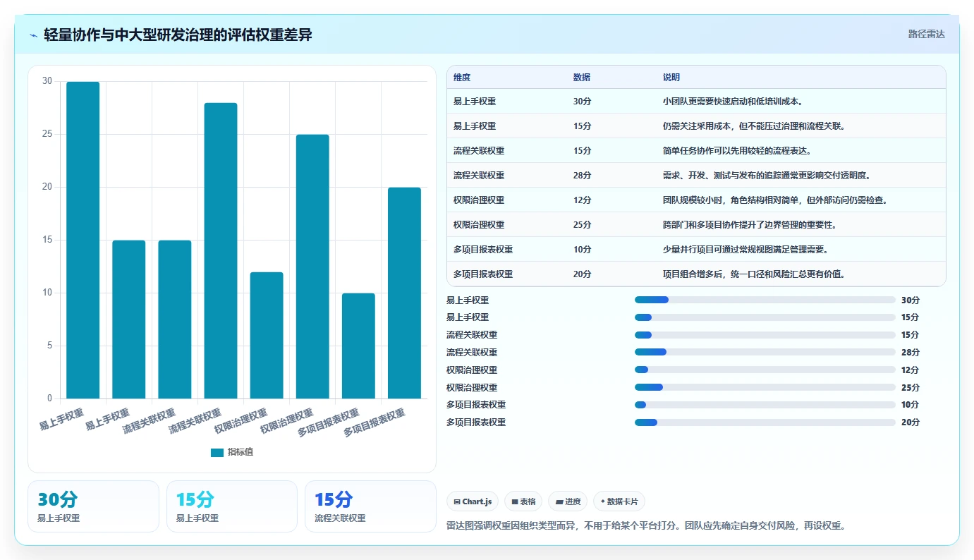974x560 pixels.
Task: Click the 权限治理权重 bar reaching 12
Action: (x=267, y=335)
